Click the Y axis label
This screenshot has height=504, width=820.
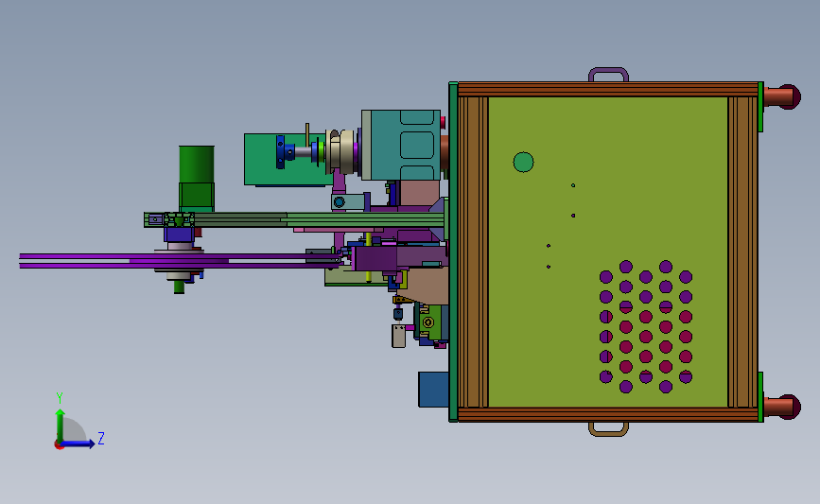pyautogui.click(x=60, y=398)
